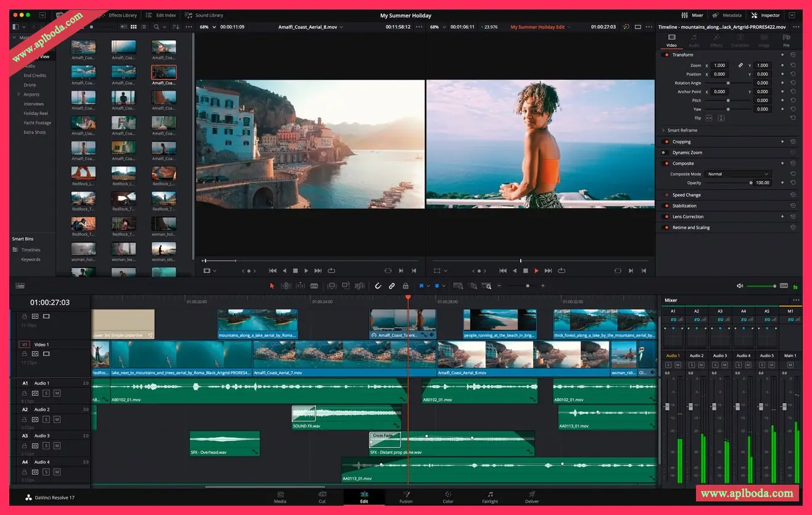Image resolution: width=812 pixels, height=515 pixels.
Task: Switch to the Color page tab
Action: [448, 497]
